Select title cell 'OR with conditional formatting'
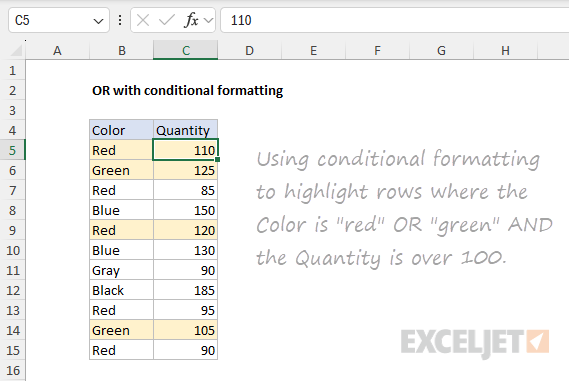The width and height of the screenshot is (569, 381). tap(187, 90)
